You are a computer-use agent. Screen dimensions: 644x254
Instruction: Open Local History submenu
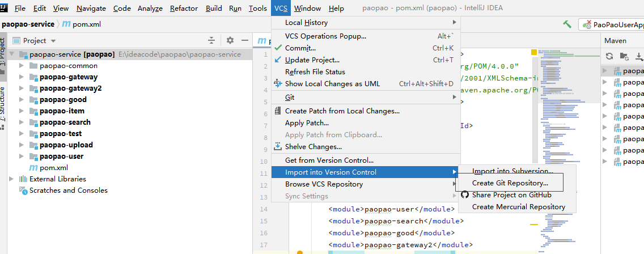pos(366,22)
